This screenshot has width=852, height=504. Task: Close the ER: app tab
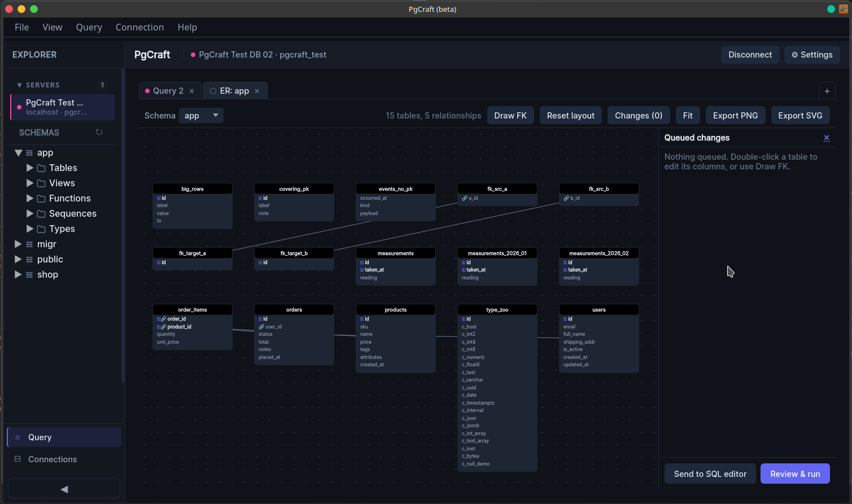(x=257, y=91)
